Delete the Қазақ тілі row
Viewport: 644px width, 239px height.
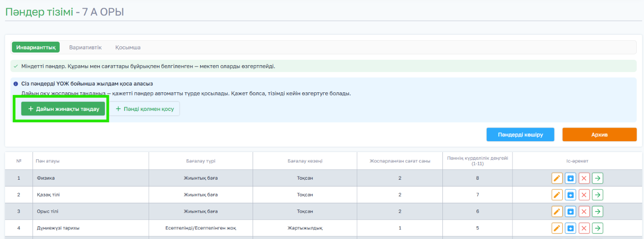click(584, 195)
